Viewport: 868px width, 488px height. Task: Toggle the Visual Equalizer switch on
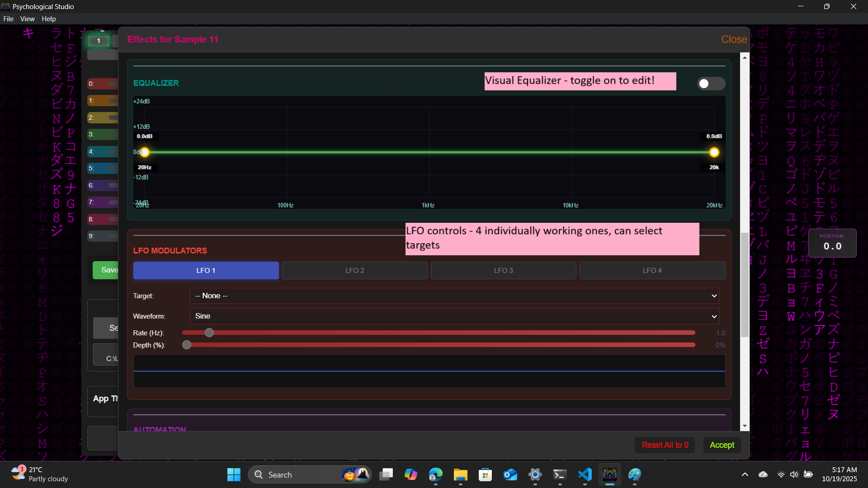[x=711, y=84]
